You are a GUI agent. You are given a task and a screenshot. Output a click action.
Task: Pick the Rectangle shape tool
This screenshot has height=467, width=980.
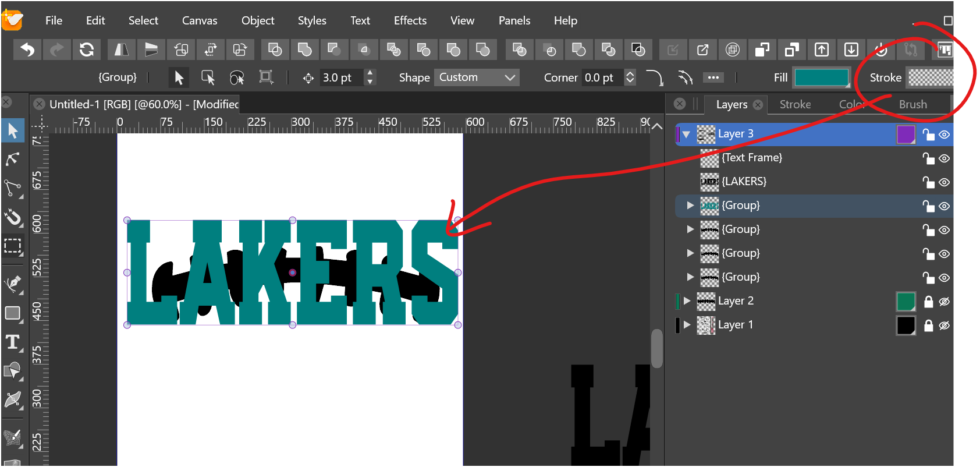12,313
